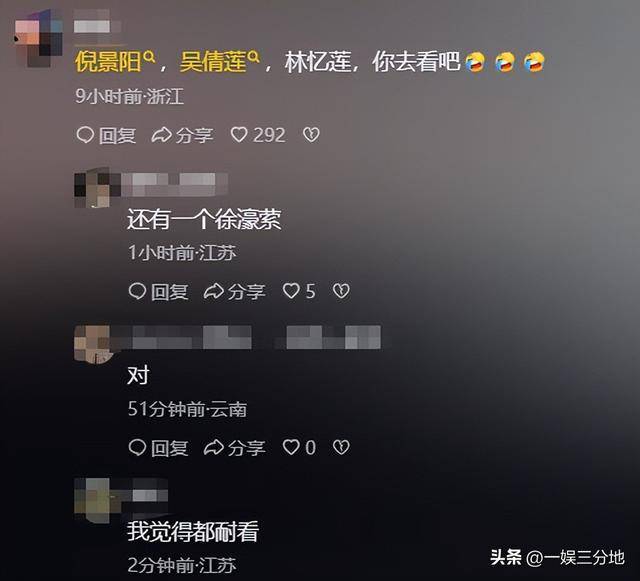Dislike the 还有一个徐濠萦 comment
This screenshot has width=640, height=581.
pyautogui.click(x=341, y=291)
